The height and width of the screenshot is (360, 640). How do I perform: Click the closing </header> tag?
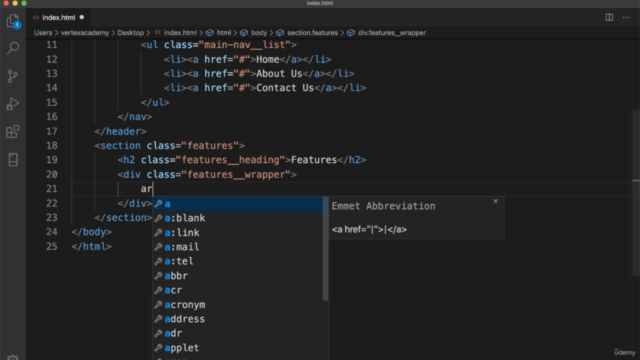coord(120,131)
